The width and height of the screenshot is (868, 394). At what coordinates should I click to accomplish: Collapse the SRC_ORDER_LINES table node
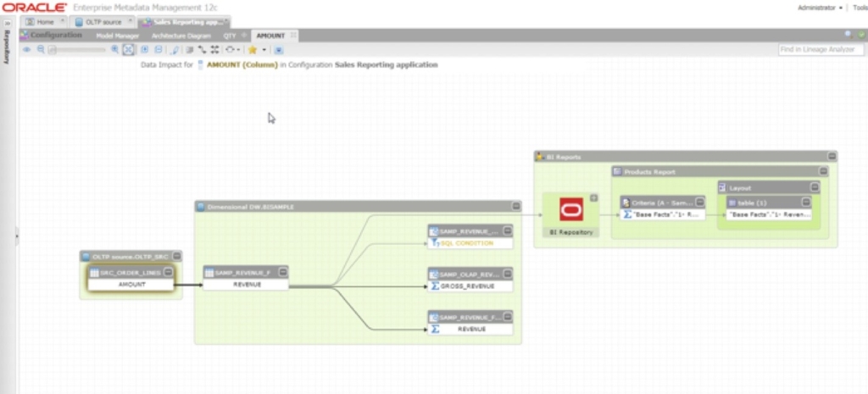pos(168,272)
